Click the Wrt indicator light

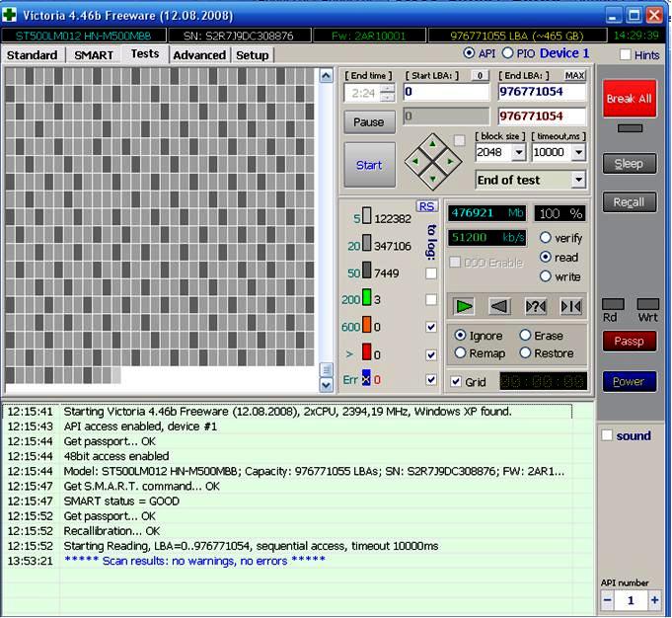(x=647, y=304)
